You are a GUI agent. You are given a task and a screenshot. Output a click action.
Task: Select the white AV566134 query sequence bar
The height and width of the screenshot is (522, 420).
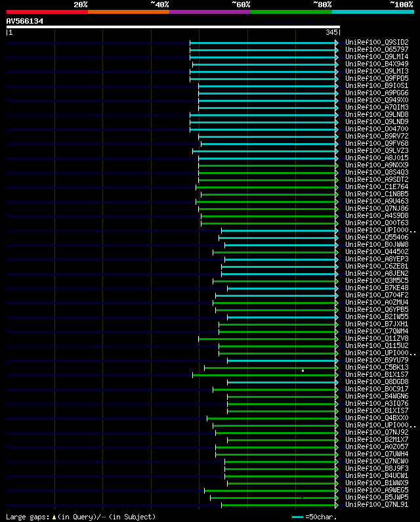click(x=173, y=27)
